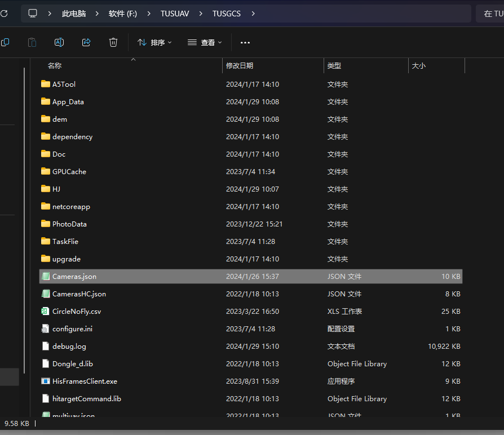504x435 pixels.
Task: Expand chevron after TUSGCS breadcrumb
Action: tap(253, 14)
